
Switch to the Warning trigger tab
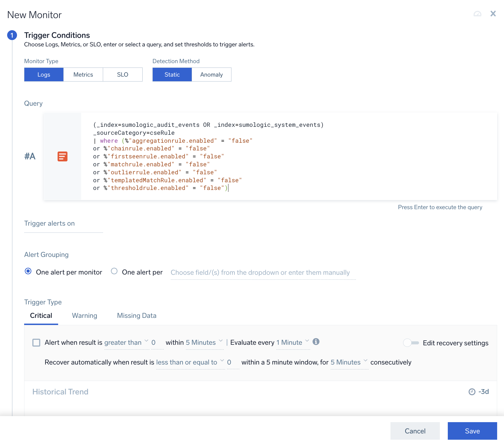point(84,315)
